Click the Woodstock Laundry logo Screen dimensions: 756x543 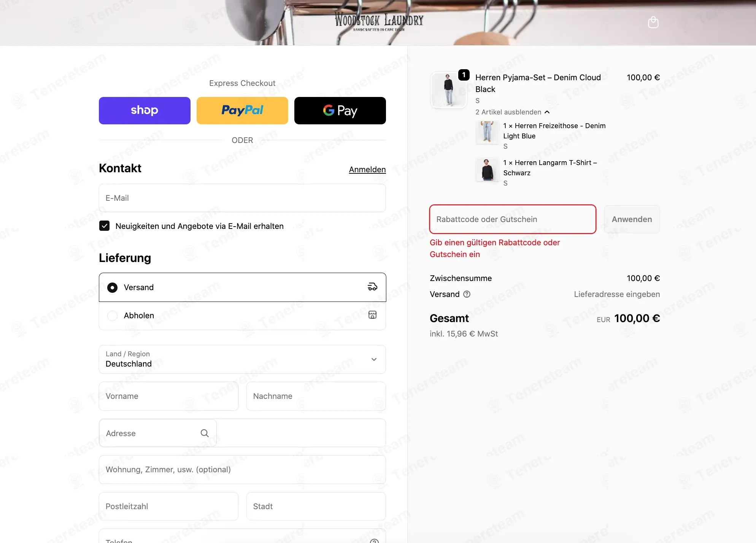tap(379, 22)
